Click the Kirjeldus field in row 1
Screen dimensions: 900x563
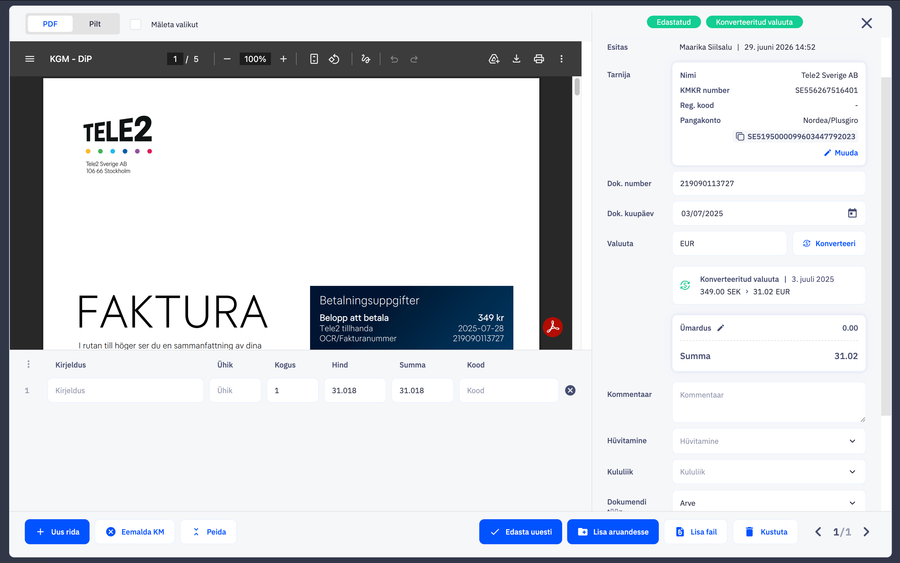[x=126, y=390]
